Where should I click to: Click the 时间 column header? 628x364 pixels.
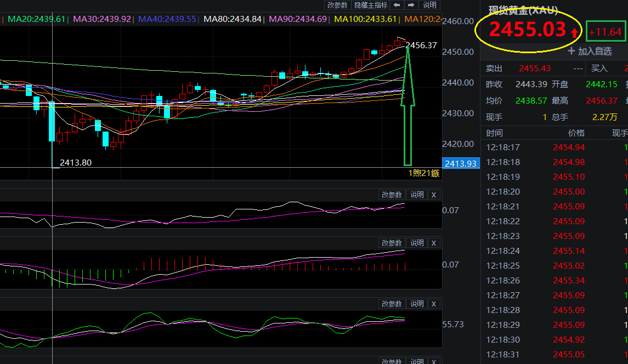coord(494,133)
